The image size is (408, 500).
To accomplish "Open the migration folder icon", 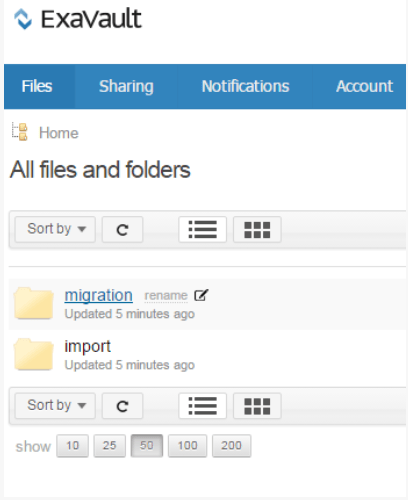I will click(34, 303).
